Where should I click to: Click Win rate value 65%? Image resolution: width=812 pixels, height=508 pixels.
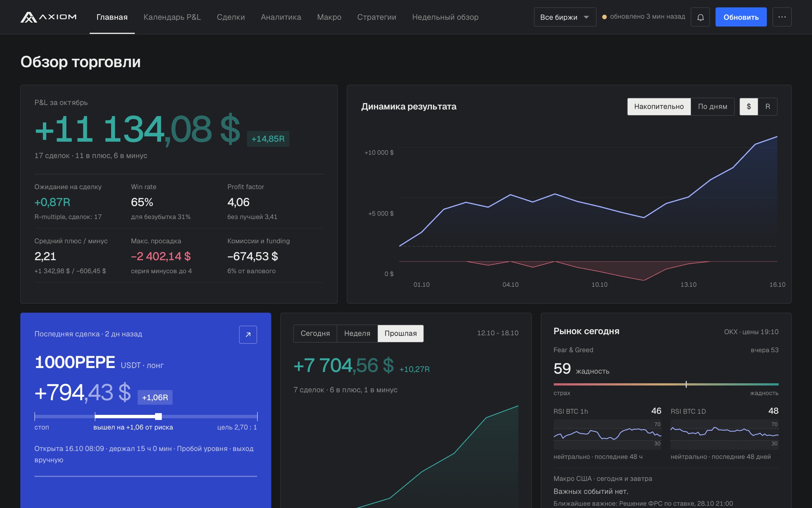tap(142, 202)
